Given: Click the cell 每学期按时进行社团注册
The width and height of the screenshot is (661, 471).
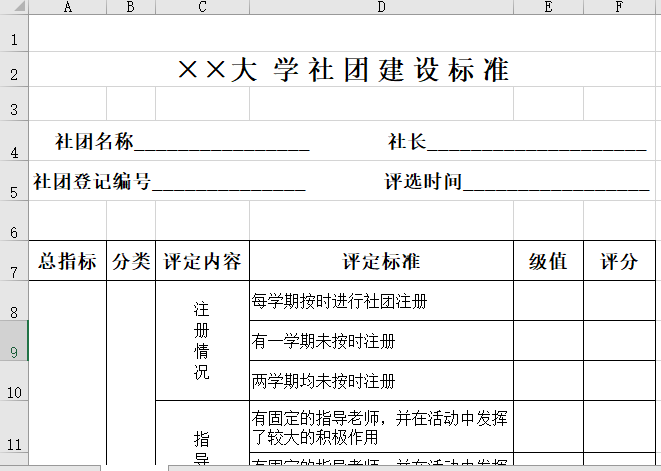Looking at the screenshot, I should [381, 301].
